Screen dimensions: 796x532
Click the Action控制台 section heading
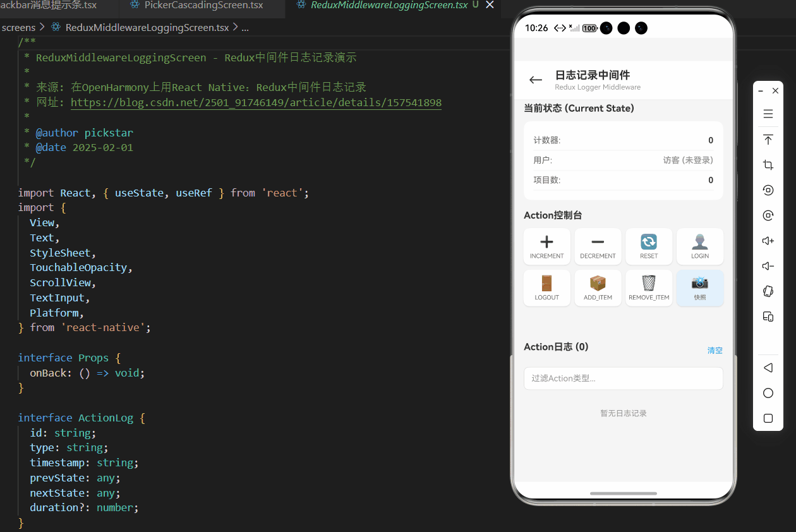[553, 215]
